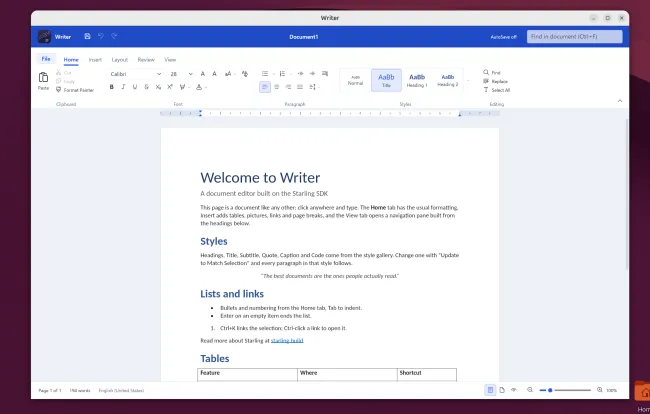This screenshot has height=414, width=650.
Task: Toggle Italic formatting
Action: (123, 87)
